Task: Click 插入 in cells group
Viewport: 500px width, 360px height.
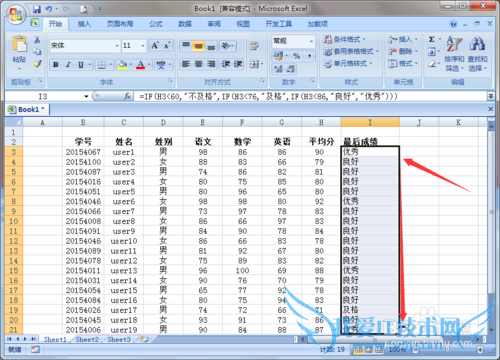Action: (402, 39)
